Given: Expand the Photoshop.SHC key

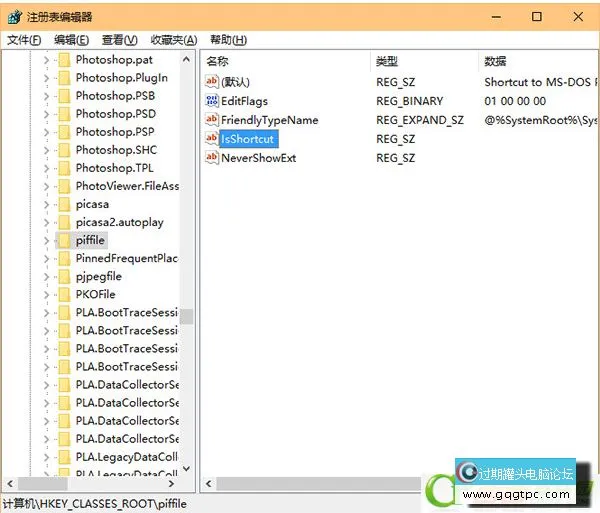Looking at the screenshot, I should (46, 150).
